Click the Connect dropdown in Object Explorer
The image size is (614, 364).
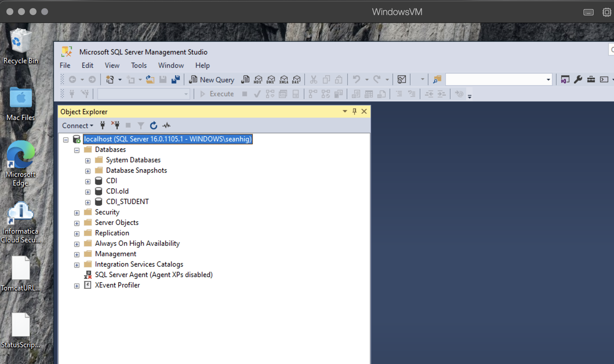[77, 126]
